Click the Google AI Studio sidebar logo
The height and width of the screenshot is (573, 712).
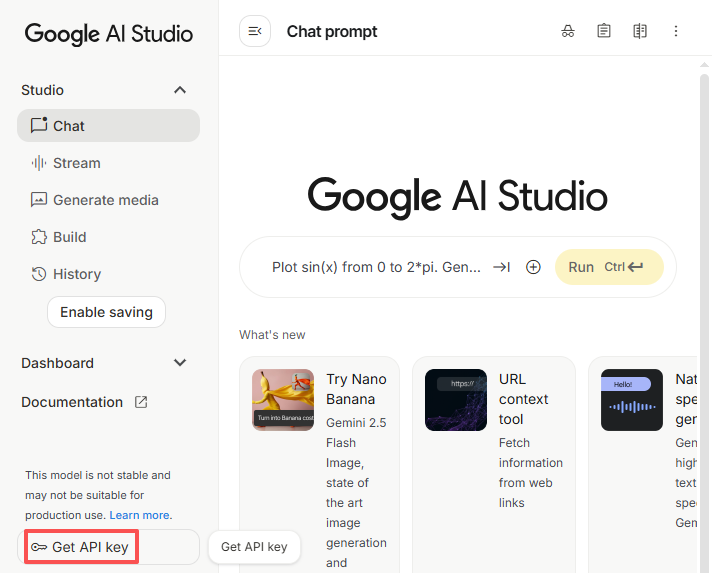109,34
